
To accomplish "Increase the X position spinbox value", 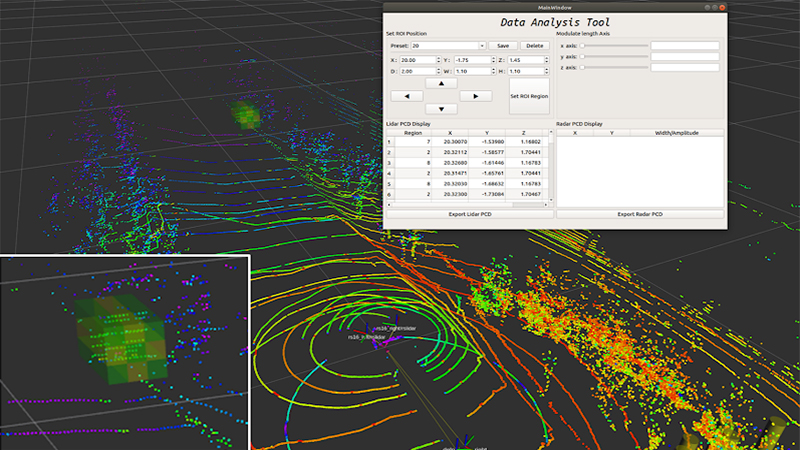I will tap(438, 58).
